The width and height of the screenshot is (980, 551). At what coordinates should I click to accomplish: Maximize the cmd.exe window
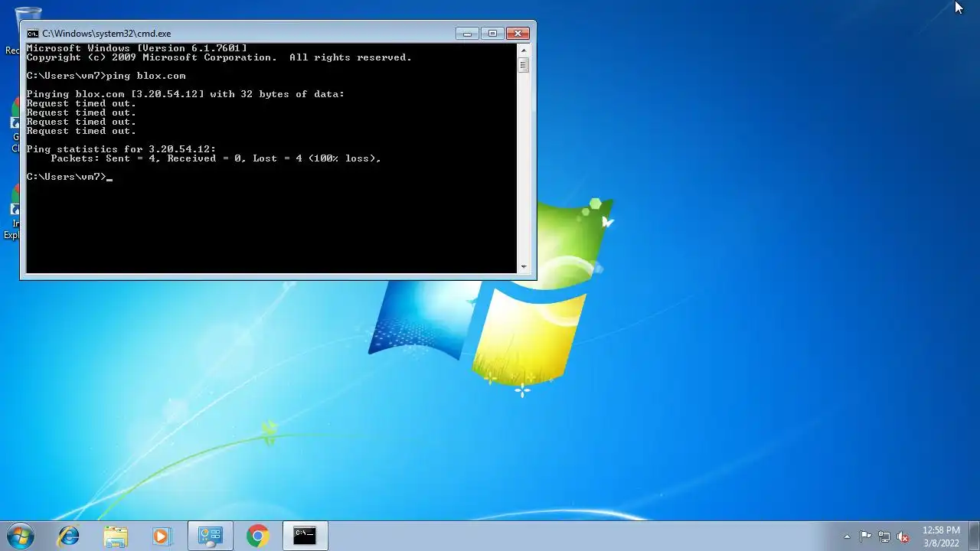coord(492,33)
